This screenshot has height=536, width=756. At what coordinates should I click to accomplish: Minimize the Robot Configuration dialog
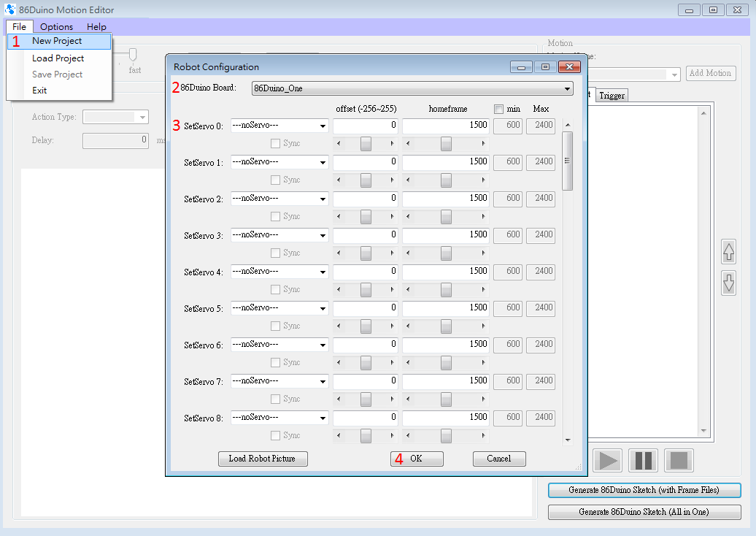coord(521,66)
